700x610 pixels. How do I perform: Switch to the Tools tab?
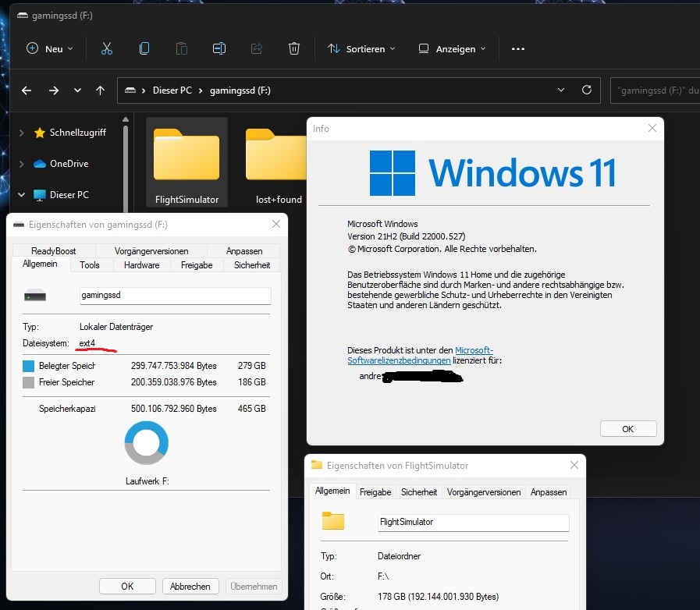[89, 265]
